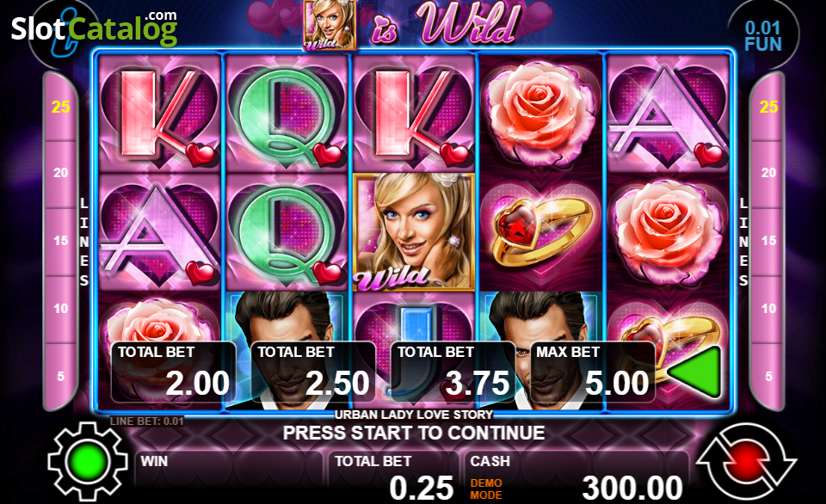Click the gold heart ring symbol
This screenshot has height=504, width=826.
click(541, 232)
